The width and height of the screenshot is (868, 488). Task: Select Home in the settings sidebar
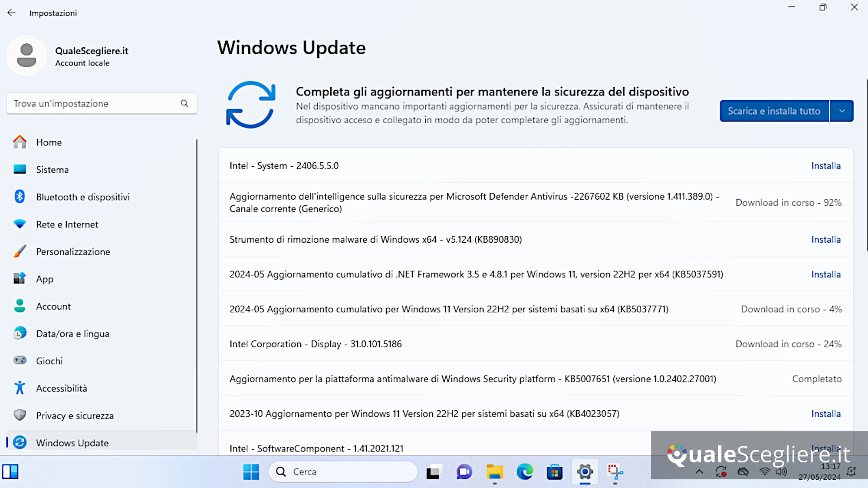(49, 142)
